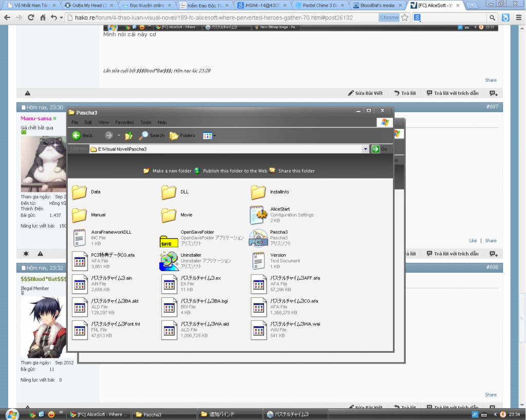Reload the page in Chrome
The image size is (526, 420).
[x=31, y=17]
